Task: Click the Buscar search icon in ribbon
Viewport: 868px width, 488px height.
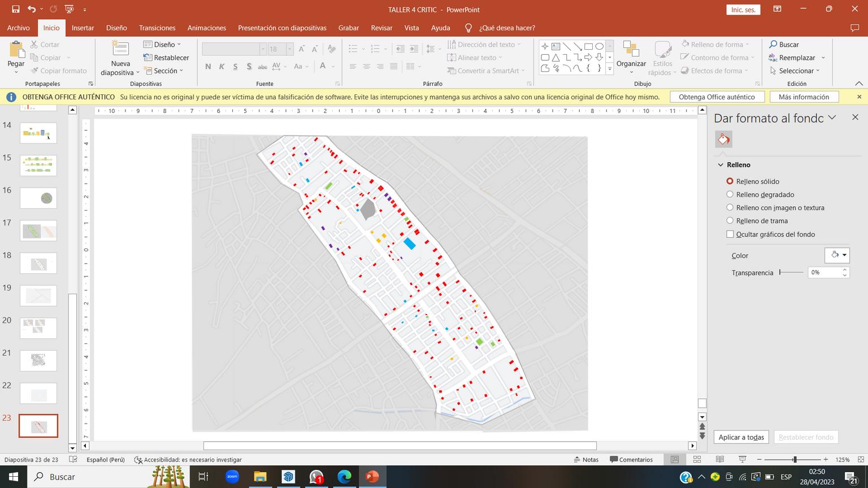Action: [774, 44]
